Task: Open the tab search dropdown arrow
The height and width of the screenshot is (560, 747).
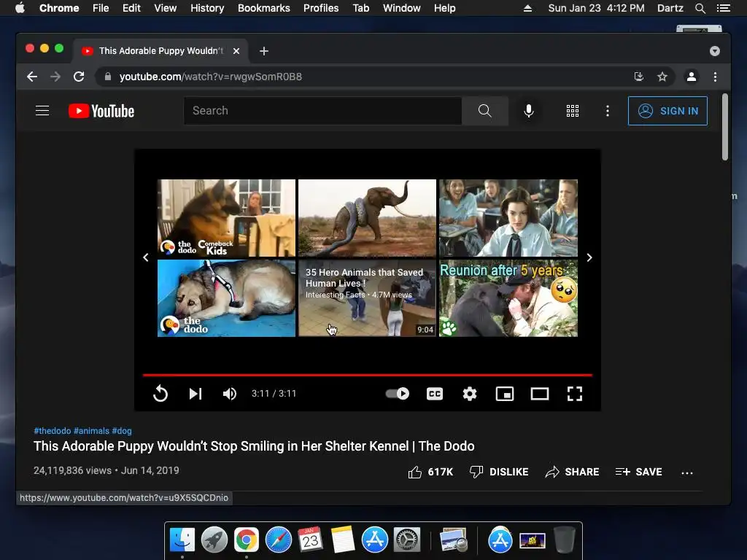Action: point(715,51)
